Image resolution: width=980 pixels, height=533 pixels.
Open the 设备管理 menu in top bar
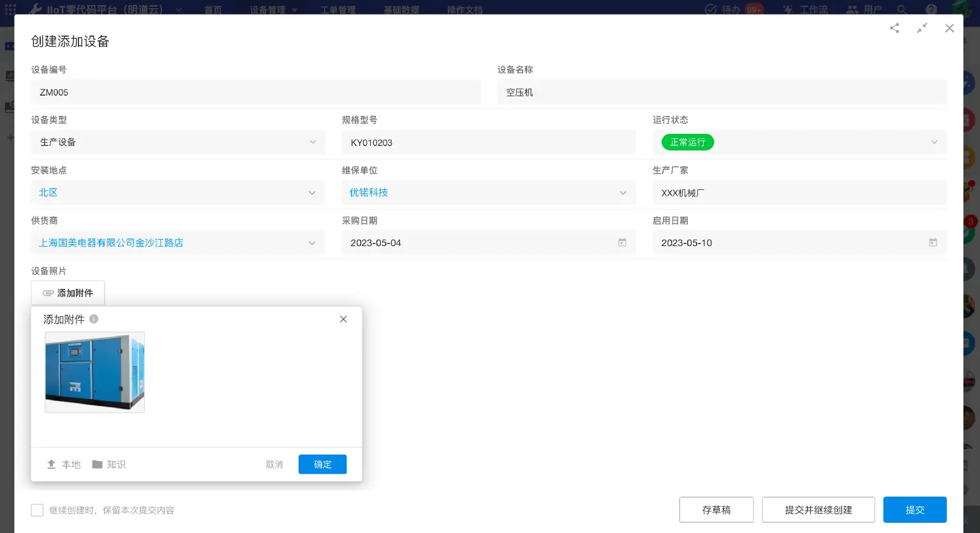268,10
